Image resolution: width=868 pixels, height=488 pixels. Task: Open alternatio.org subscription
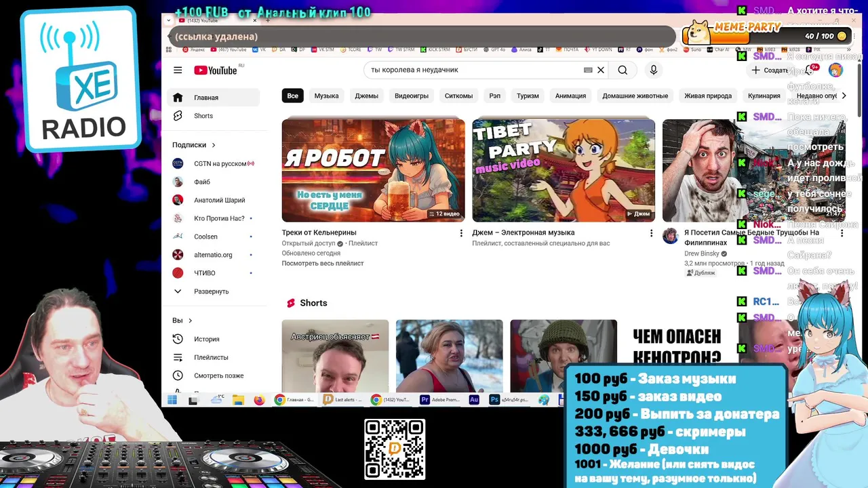pyautogui.click(x=213, y=255)
